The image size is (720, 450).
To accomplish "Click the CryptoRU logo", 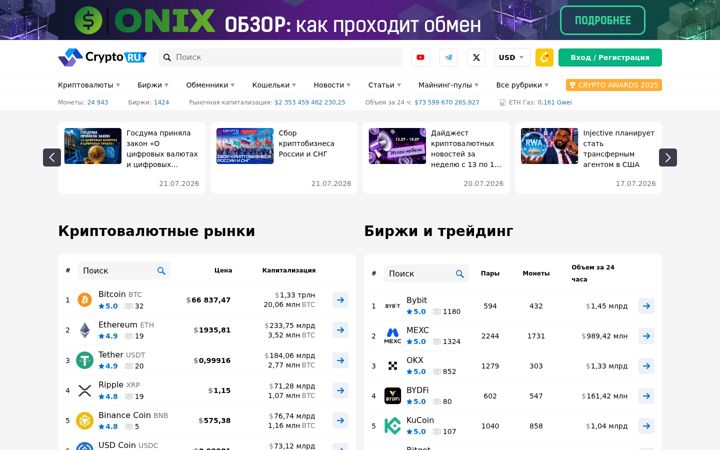I will (102, 57).
